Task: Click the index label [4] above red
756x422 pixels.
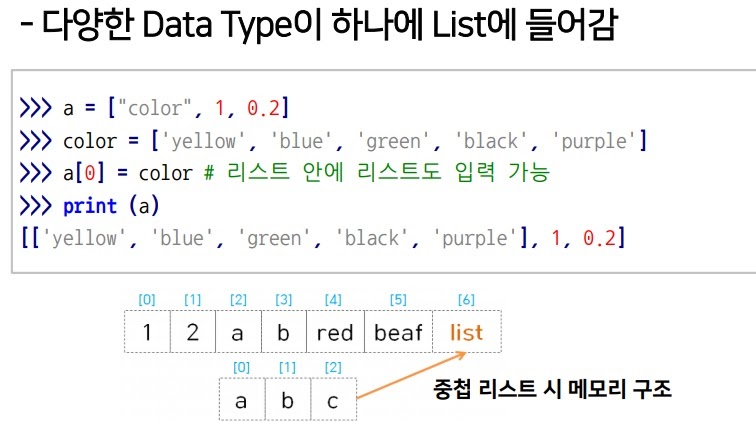Action: [x=333, y=299]
